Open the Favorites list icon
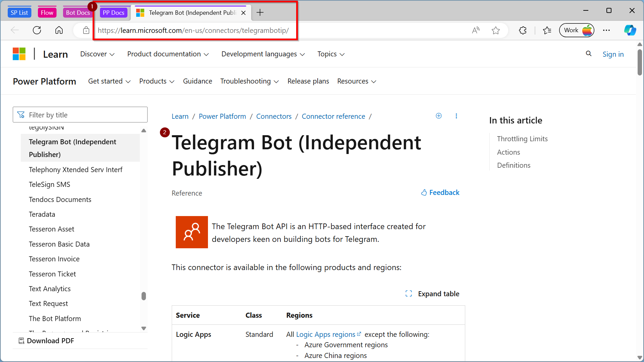The width and height of the screenshot is (644, 362). [547, 31]
